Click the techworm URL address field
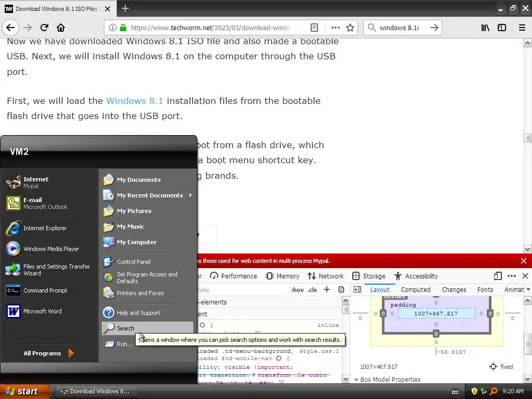Viewport: 532px width, 399px height. pyautogui.click(x=210, y=28)
